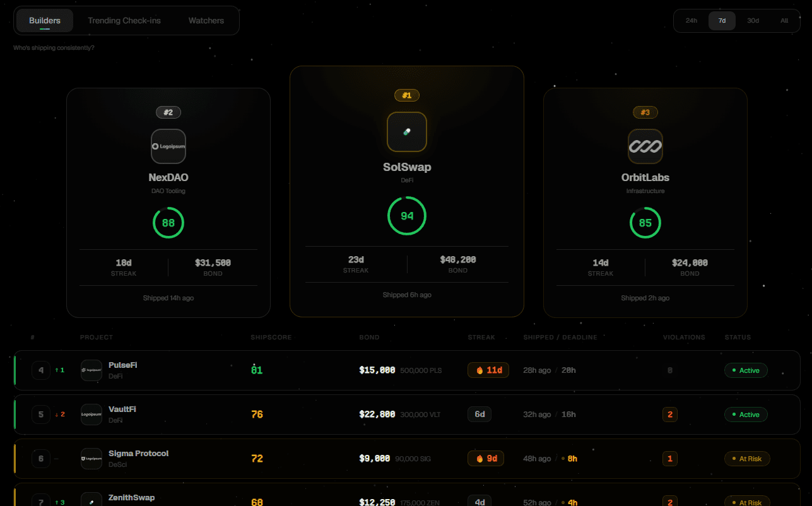The image size is (812, 506).
Task: Open the Trending Check-ins tab
Action: click(124, 20)
